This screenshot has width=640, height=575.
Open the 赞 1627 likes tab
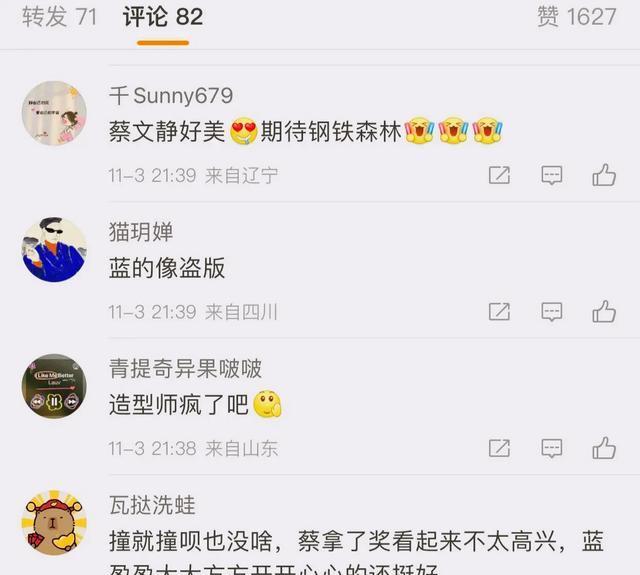pos(576,17)
